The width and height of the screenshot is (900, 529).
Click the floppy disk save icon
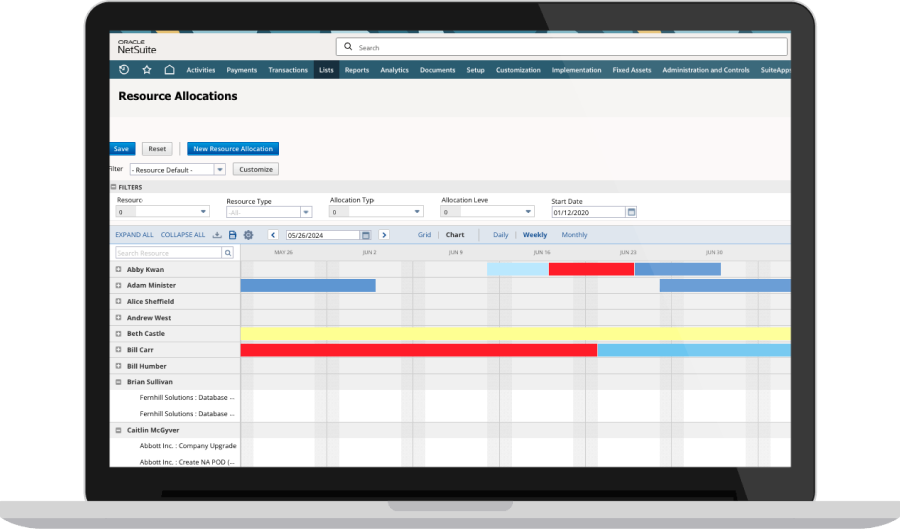click(x=232, y=235)
